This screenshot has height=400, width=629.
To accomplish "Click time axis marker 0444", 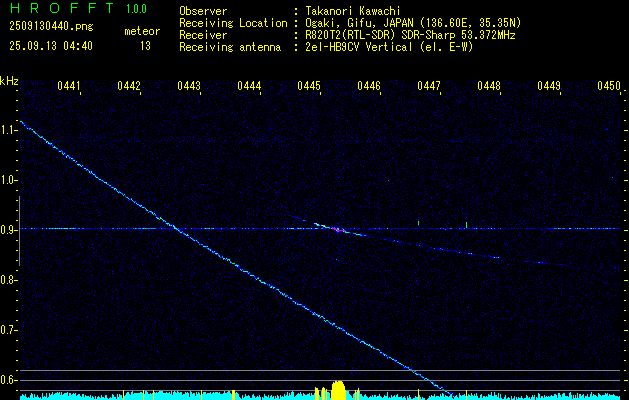I will 249,85.
